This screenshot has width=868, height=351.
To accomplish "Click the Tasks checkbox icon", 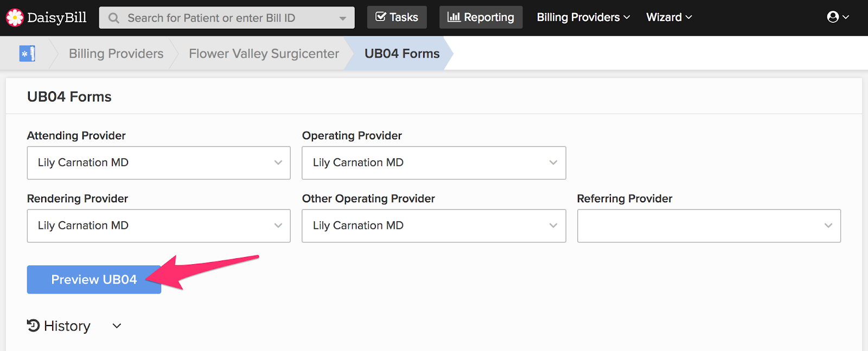I will (381, 17).
